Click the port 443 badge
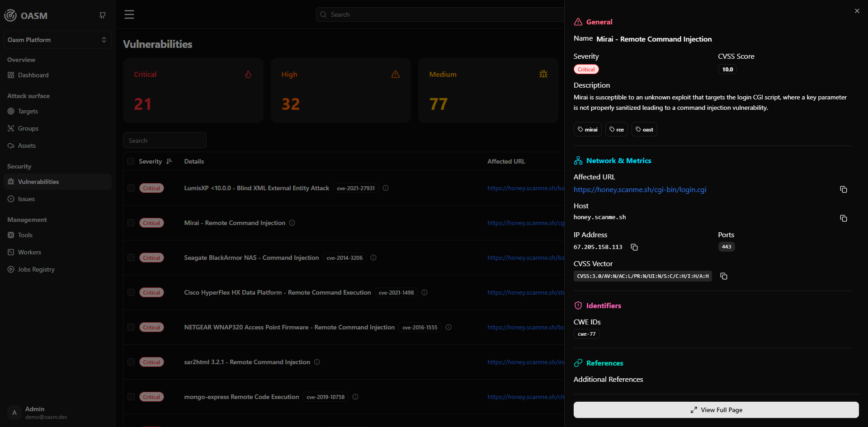This screenshot has height=427, width=868. click(x=726, y=247)
